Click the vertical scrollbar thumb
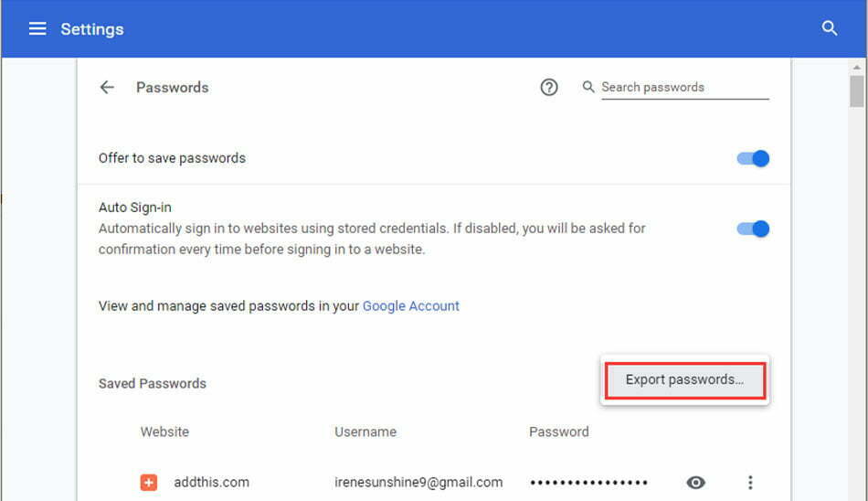The image size is (868, 501). (x=856, y=91)
